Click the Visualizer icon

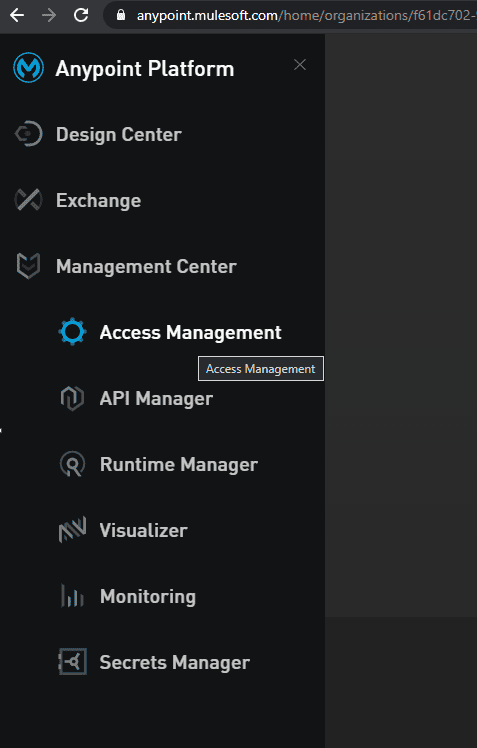click(x=72, y=530)
